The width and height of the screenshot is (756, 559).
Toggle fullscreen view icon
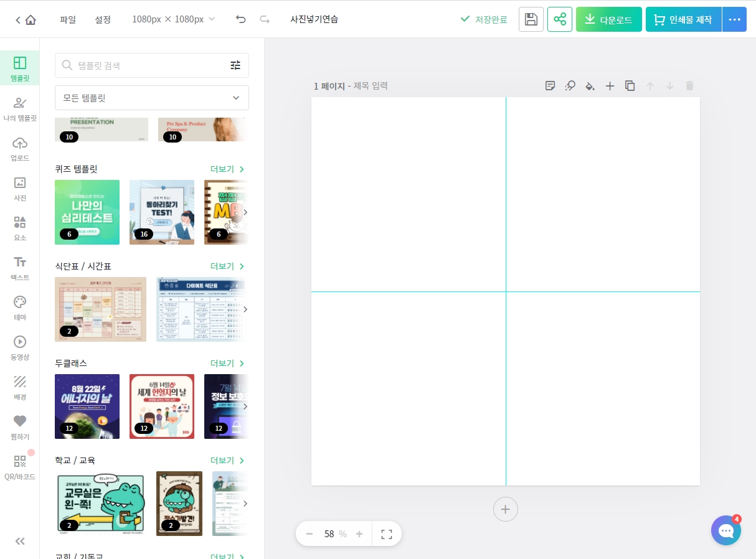(x=387, y=534)
